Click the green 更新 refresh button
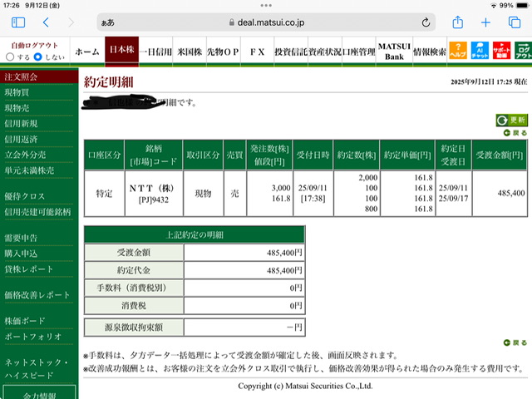Screen dimensions: 532x399 coord(512,120)
